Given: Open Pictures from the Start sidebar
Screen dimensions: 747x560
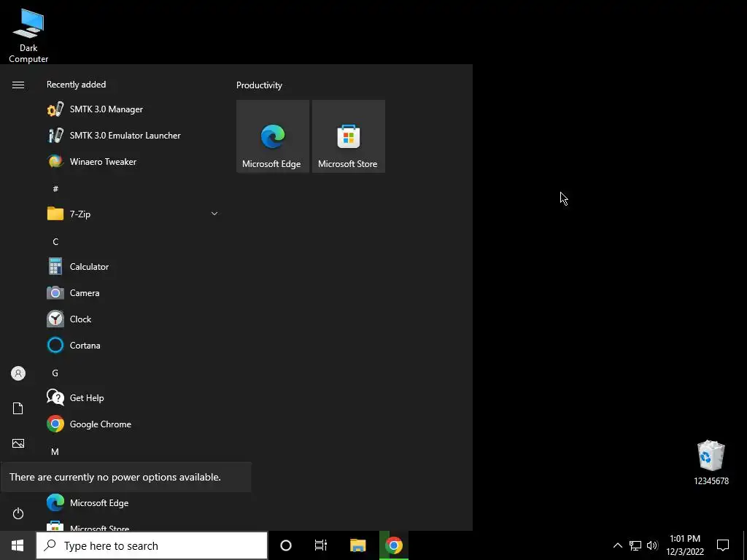Looking at the screenshot, I should coord(18,443).
